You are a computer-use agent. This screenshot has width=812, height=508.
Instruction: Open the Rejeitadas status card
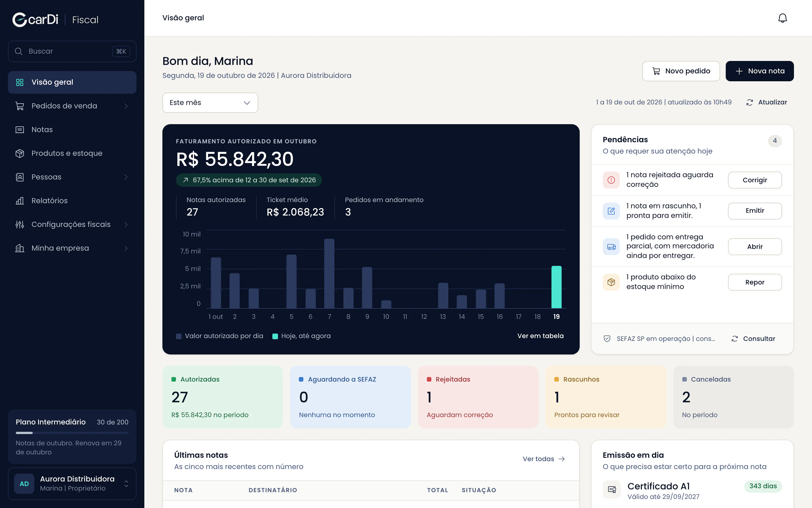tap(478, 397)
